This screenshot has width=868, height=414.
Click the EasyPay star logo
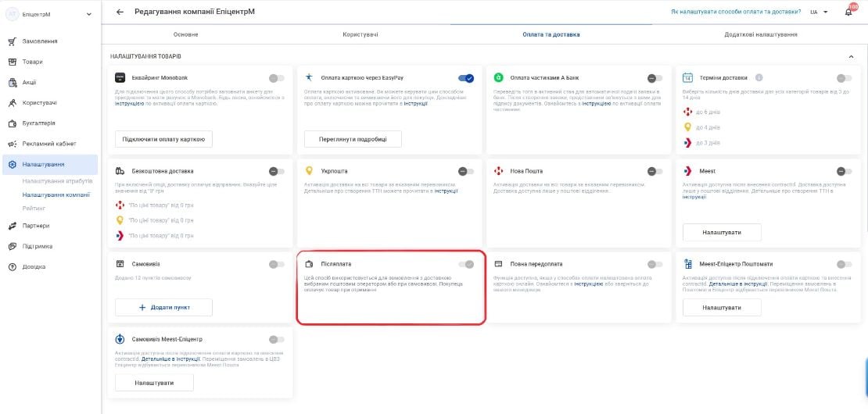(310, 77)
